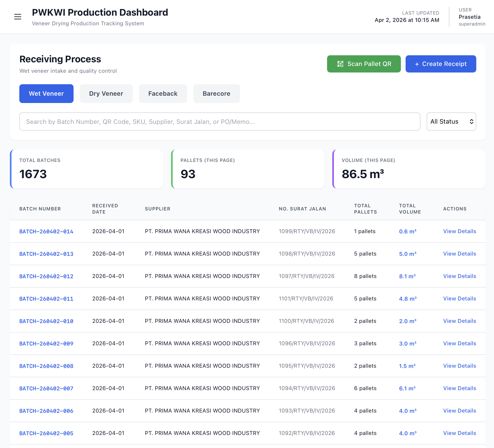View Details for batch BATCH-260402-010
This screenshot has height=448, width=494.
point(459,321)
